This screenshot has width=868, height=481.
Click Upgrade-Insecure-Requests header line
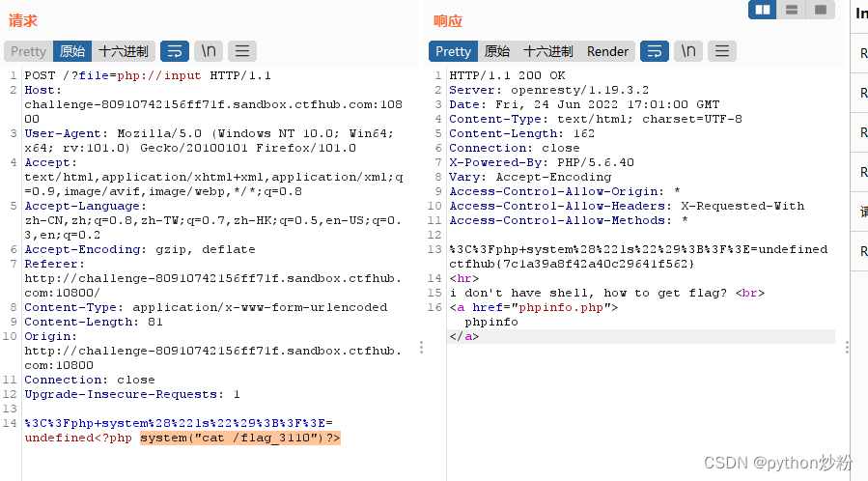tap(132, 394)
